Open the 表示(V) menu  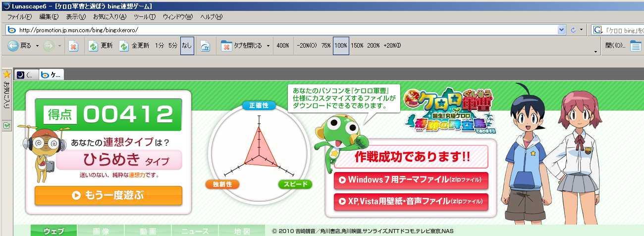coord(76,17)
